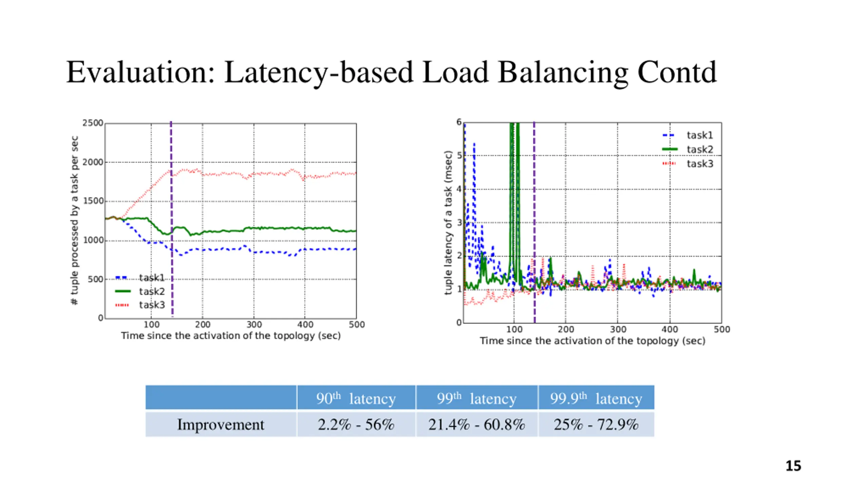Click the purple dashed vertical line in the right chart
This screenshot has height=488, width=868.
click(x=534, y=222)
